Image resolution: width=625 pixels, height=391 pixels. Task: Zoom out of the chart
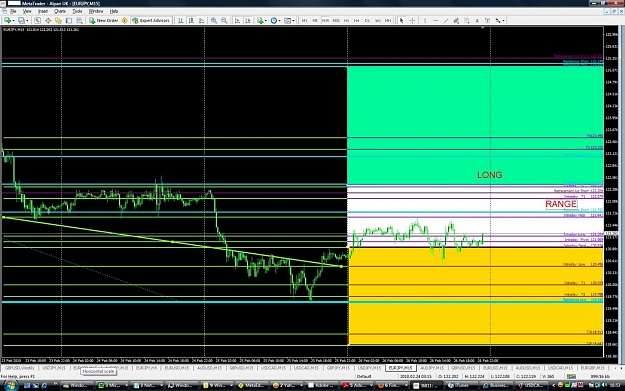point(224,20)
